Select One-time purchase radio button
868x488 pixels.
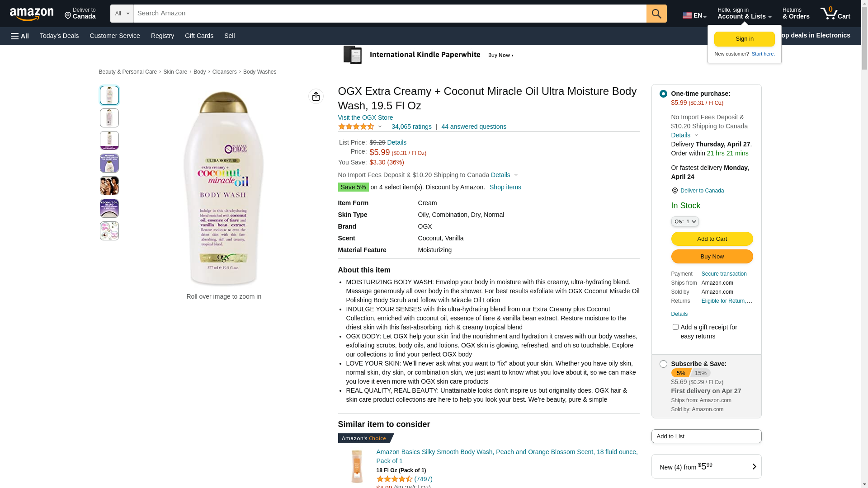coord(663,94)
